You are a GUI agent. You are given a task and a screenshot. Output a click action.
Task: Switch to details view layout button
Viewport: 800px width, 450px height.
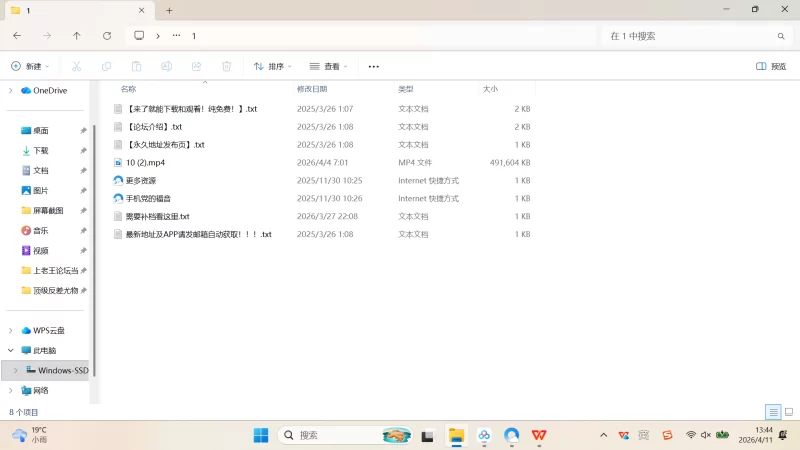coord(772,412)
